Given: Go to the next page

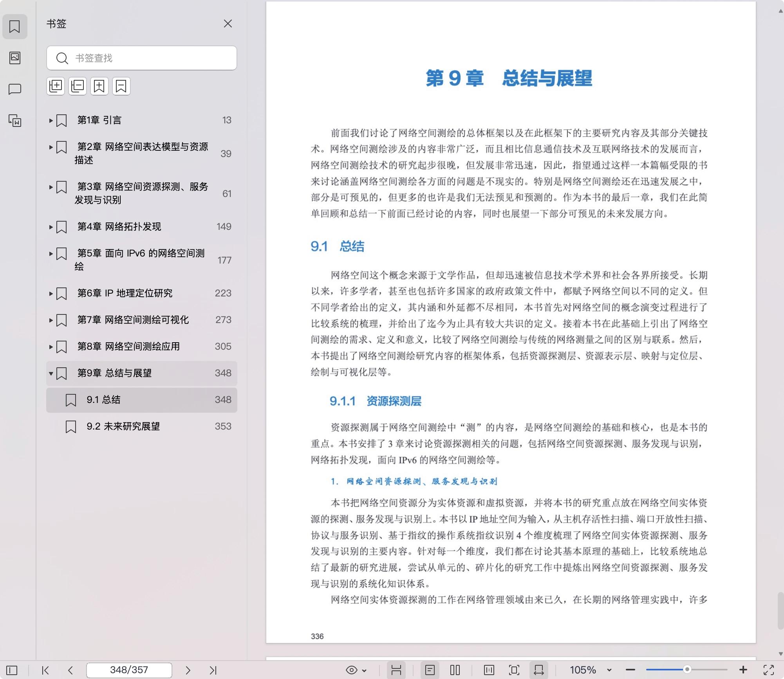Looking at the screenshot, I should point(188,670).
